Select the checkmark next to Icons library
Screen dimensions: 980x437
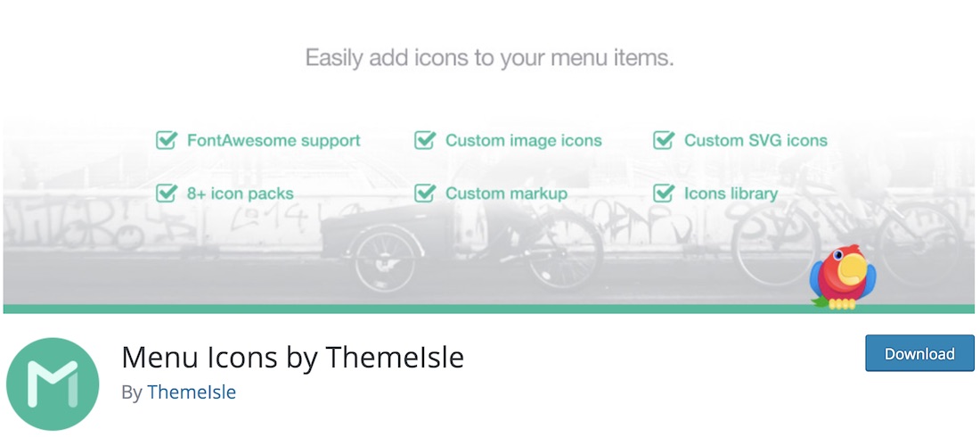point(664,193)
